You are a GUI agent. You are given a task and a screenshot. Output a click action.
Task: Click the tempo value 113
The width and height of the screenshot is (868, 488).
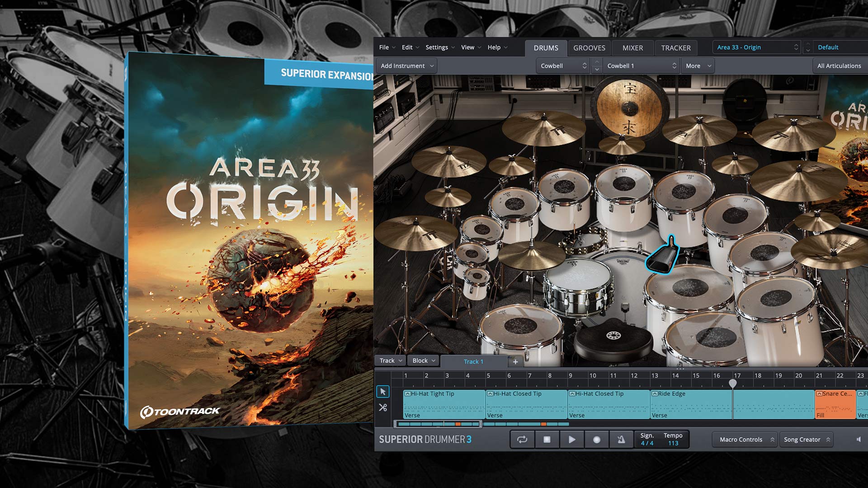673,443
